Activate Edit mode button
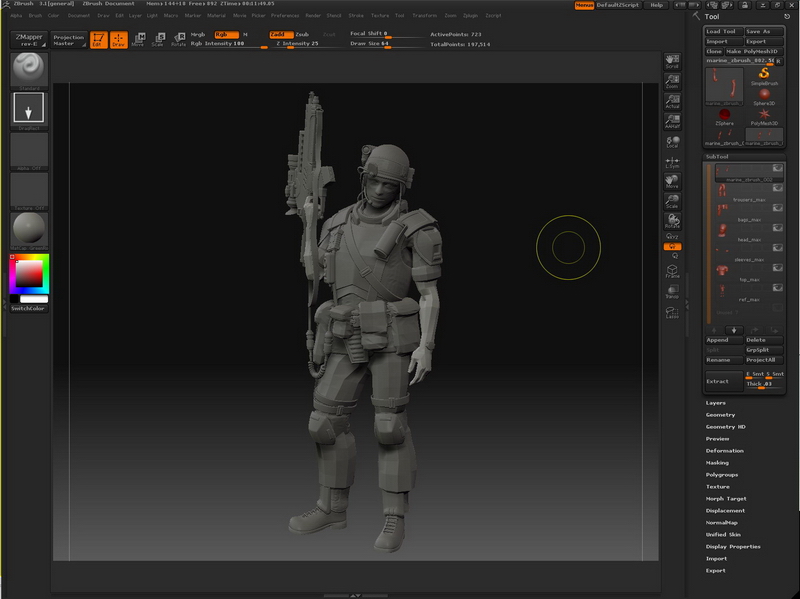This screenshot has width=800, height=599. pyautogui.click(x=98, y=40)
